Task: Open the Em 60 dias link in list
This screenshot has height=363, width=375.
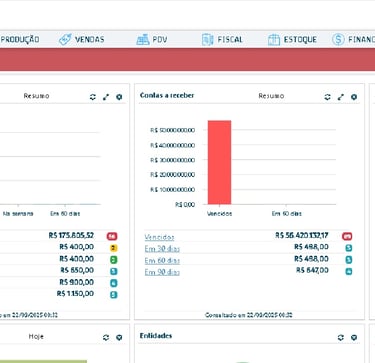Action: coord(162,260)
